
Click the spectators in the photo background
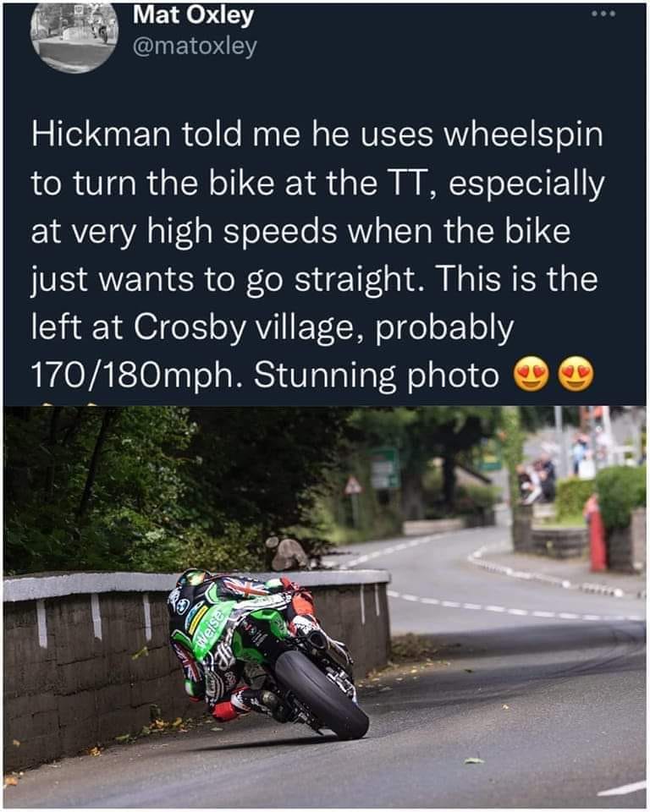tap(537, 479)
